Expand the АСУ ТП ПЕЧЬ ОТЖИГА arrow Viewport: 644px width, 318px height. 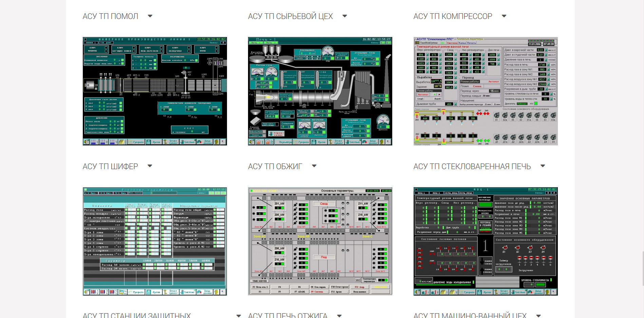click(339, 316)
